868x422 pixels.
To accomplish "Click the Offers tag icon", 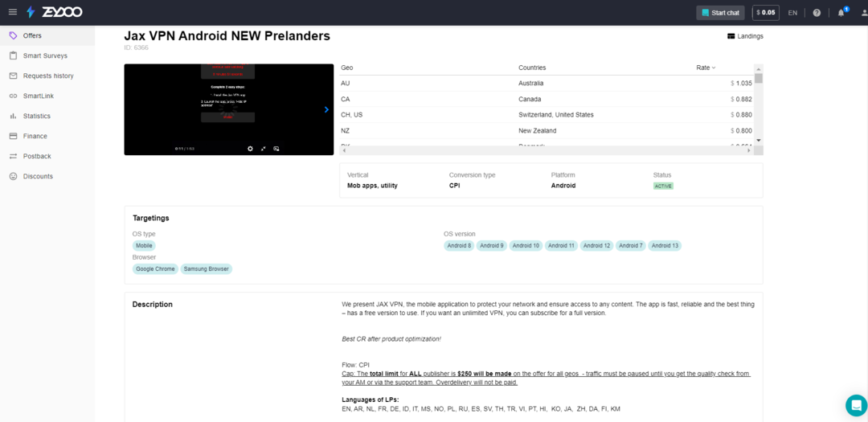I will coord(14,35).
